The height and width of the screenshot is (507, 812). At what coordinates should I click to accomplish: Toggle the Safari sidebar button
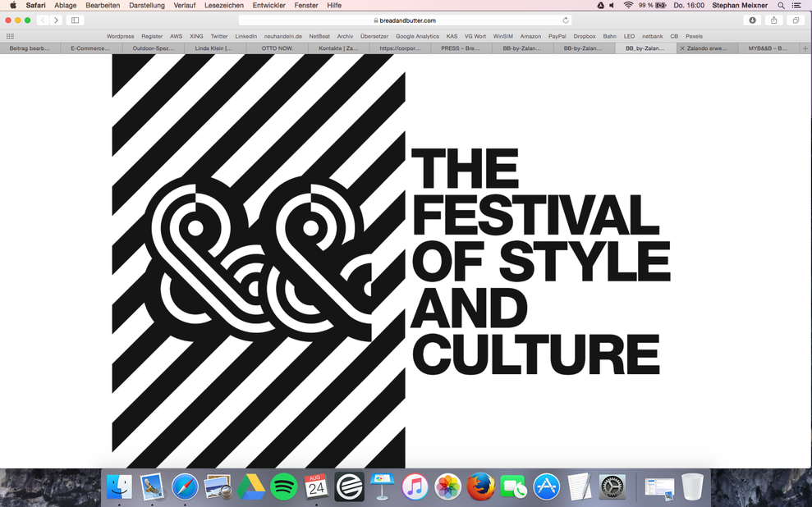[75, 21]
